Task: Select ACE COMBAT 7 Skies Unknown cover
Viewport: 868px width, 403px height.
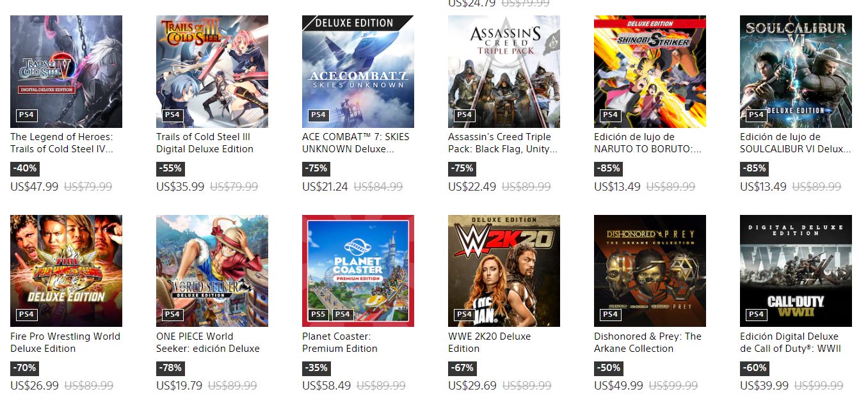Action: tap(358, 72)
